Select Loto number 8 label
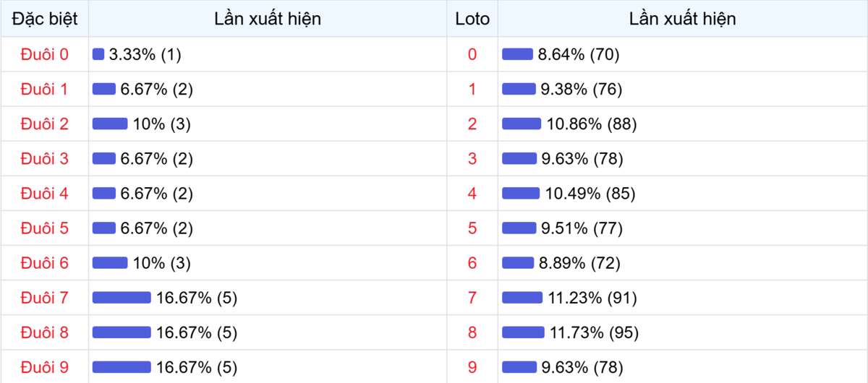 (472, 332)
